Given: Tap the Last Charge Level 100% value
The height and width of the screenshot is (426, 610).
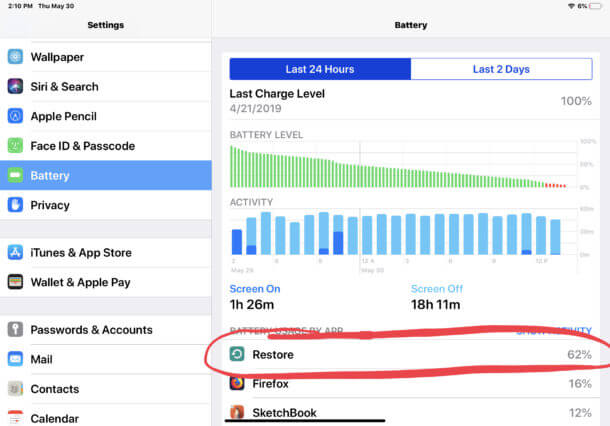Looking at the screenshot, I should click(576, 101).
